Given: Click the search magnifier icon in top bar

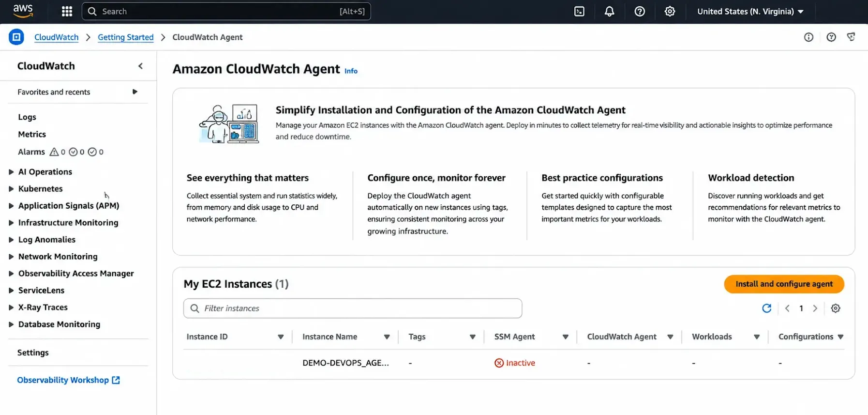Looking at the screenshot, I should tap(92, 11).
